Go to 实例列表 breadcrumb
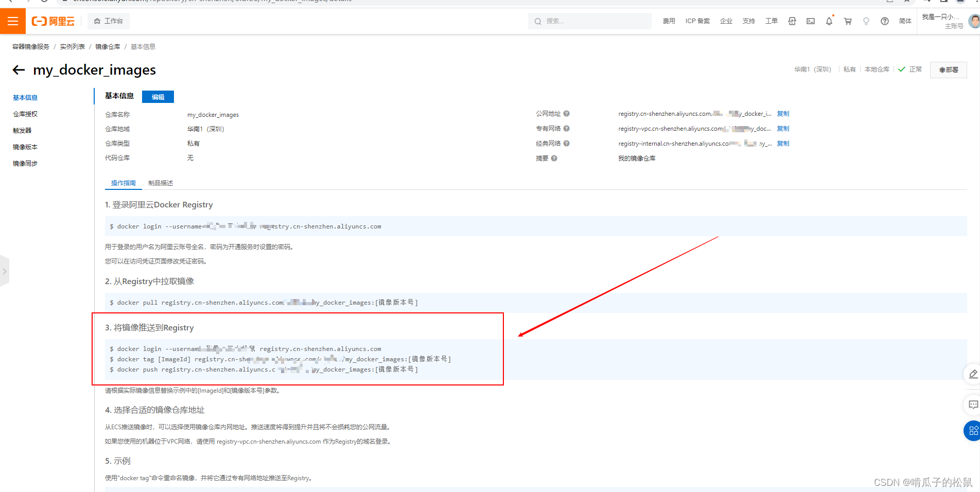The height and width of the screenshot is (492, 980). pyautogui.click(x=73, y=47)
